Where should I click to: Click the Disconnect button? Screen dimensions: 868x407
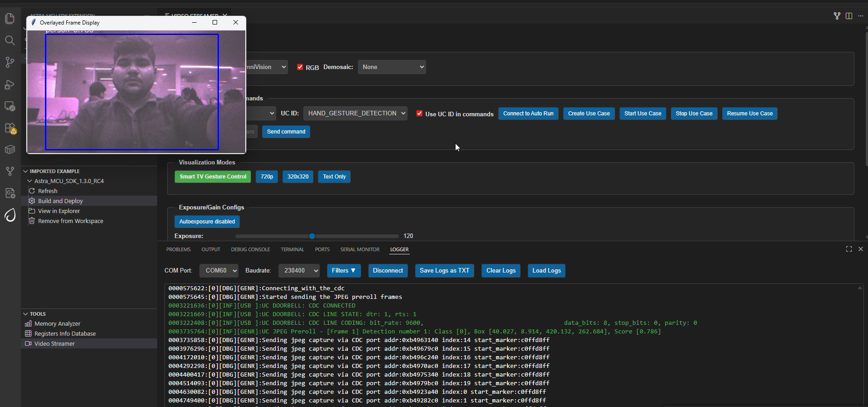388,271
